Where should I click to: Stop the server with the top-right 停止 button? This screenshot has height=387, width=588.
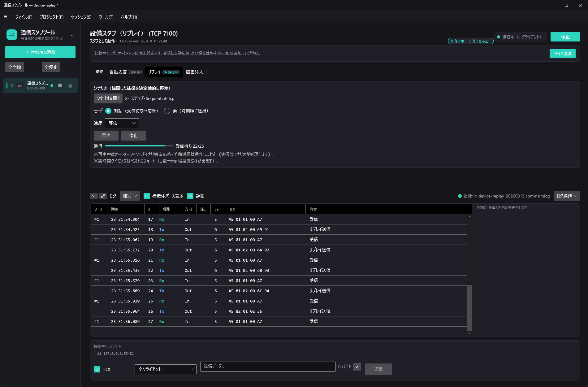[x=565, y=37]
